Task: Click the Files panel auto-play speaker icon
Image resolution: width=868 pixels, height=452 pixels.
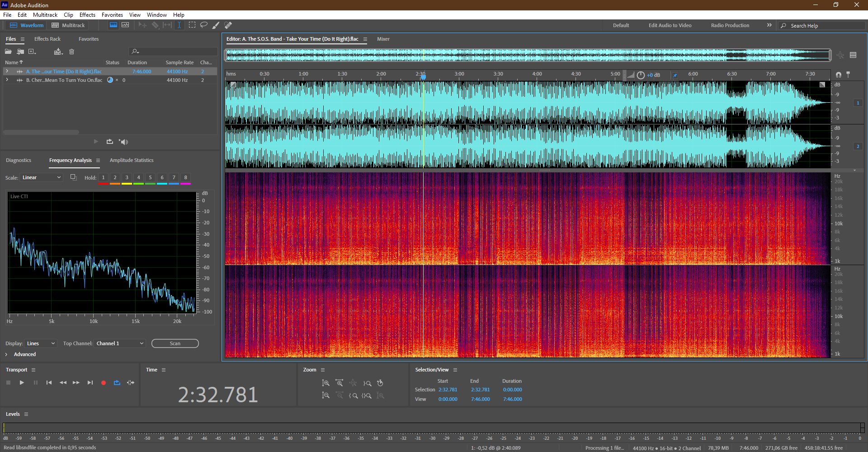Action: (x=123, y=142)
